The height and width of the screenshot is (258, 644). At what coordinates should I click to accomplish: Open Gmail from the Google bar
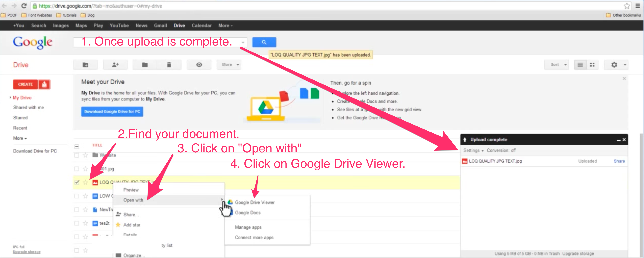[x=161, y=25]
